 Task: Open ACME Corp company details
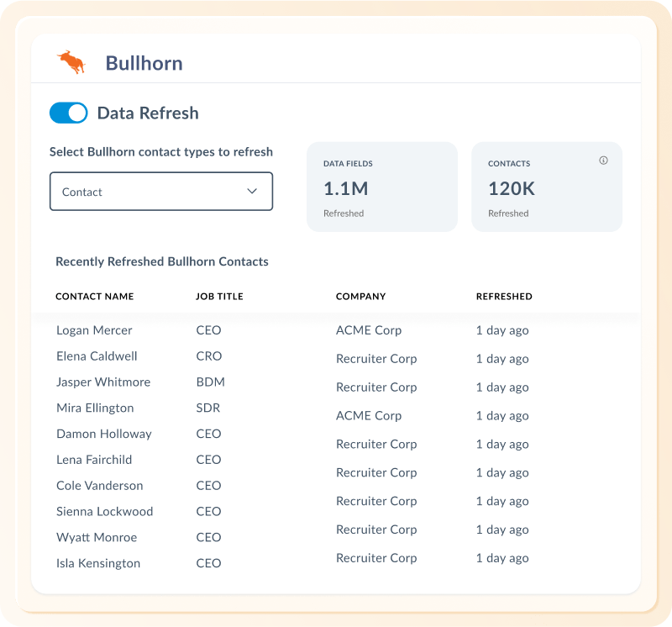[x=367, y=330]
